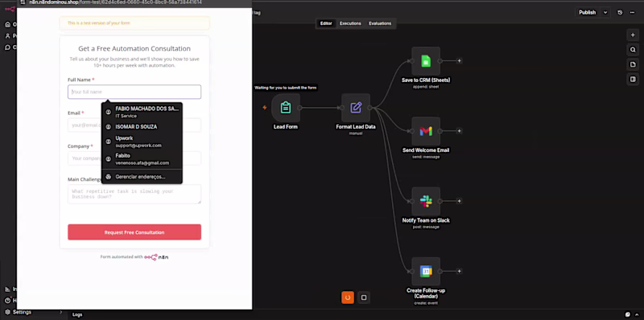Open the assistant chat icon in bottom bar

tap(628, 314)
